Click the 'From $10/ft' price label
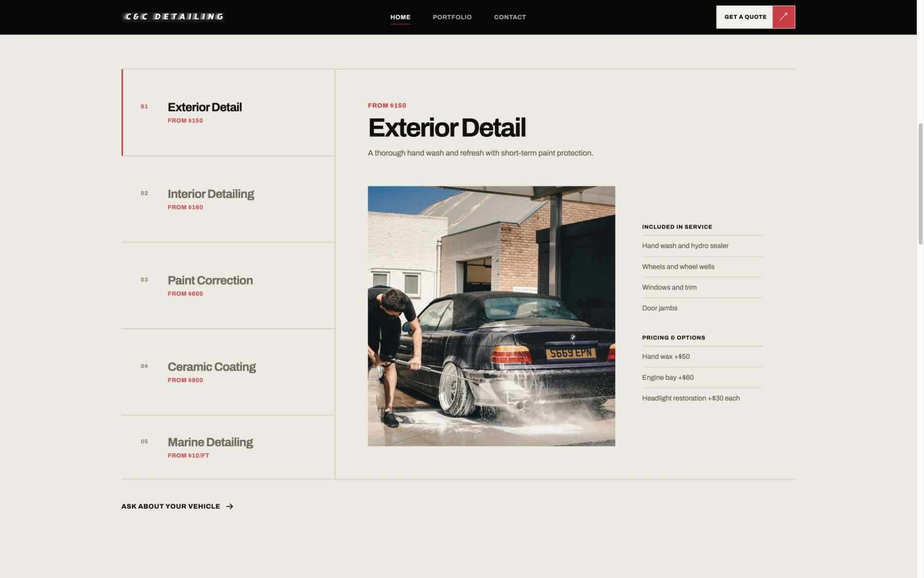This screenshot has width=924, height=578. click(x=188, y=456)
